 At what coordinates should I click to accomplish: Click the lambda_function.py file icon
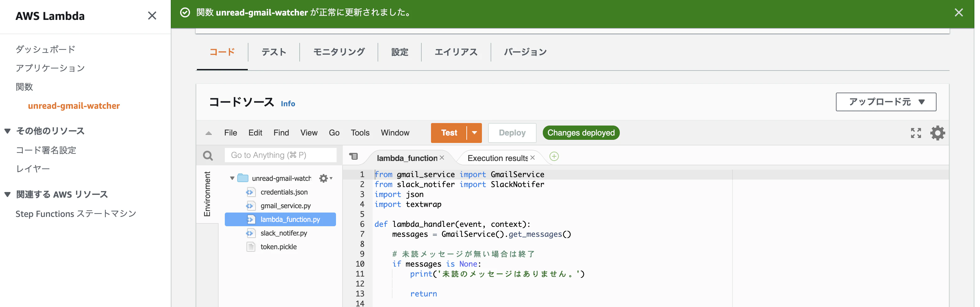click(x=250, y=219)
